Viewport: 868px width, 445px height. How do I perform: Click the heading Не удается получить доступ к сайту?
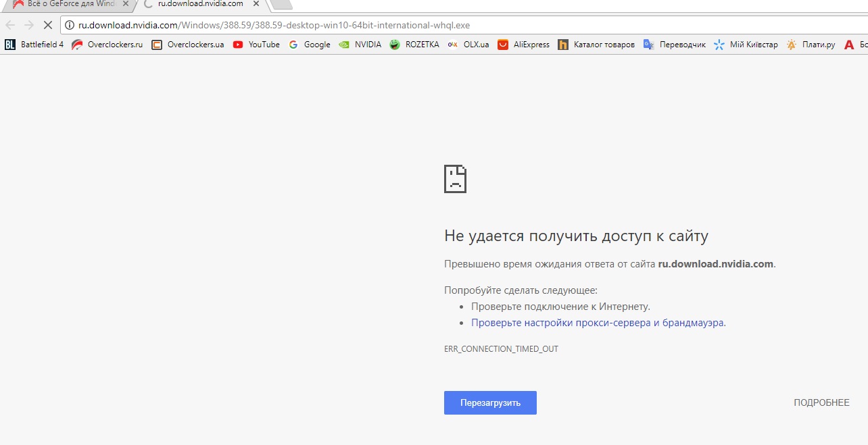[x=576, y=236]
